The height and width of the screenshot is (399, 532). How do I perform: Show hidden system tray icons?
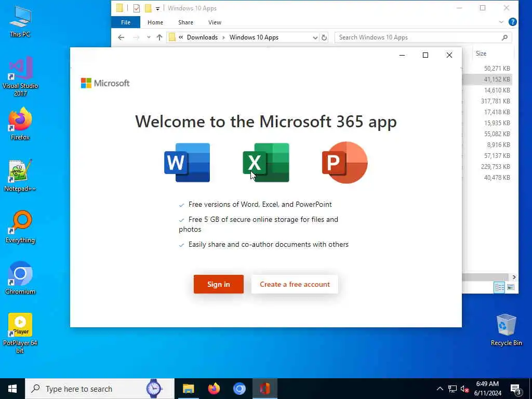click(x=440, y=389)
